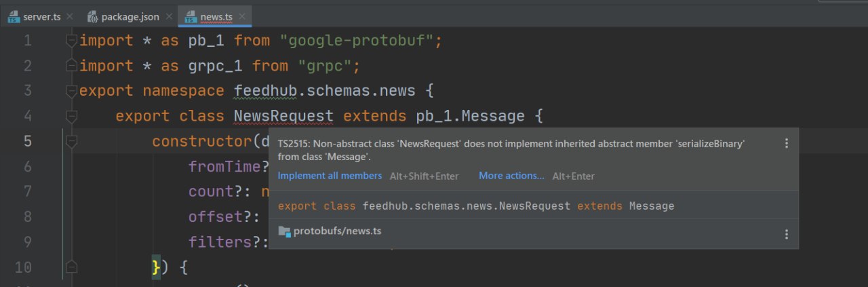
Task: Click the class signature in tooltip documentation
Action: pos(476,206)
